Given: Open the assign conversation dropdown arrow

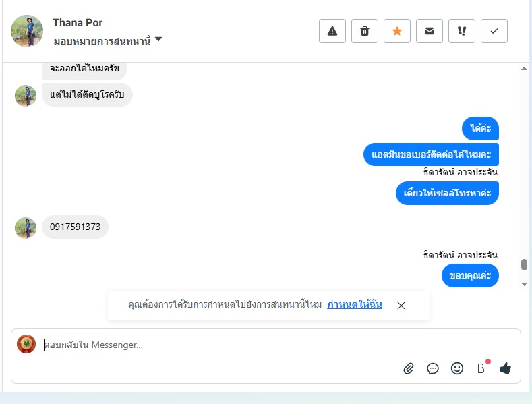Looking at the screenshot, I should click(x=158, y=39).
